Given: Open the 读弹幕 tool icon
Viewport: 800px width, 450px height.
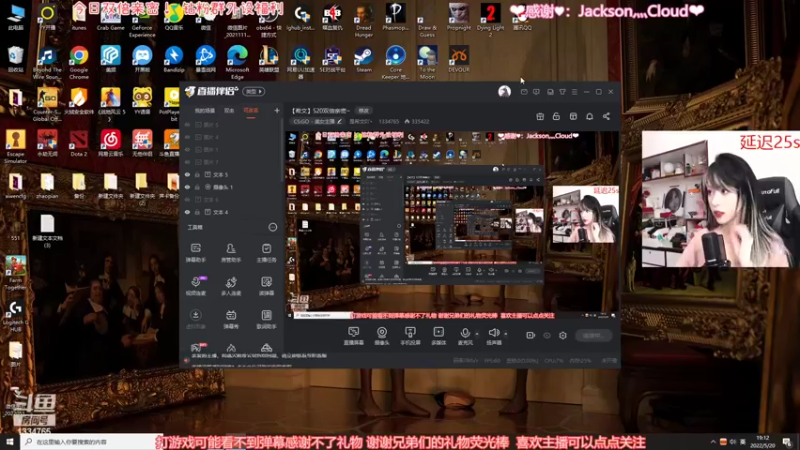Looking at the screenshot, I should pos(266,286).
